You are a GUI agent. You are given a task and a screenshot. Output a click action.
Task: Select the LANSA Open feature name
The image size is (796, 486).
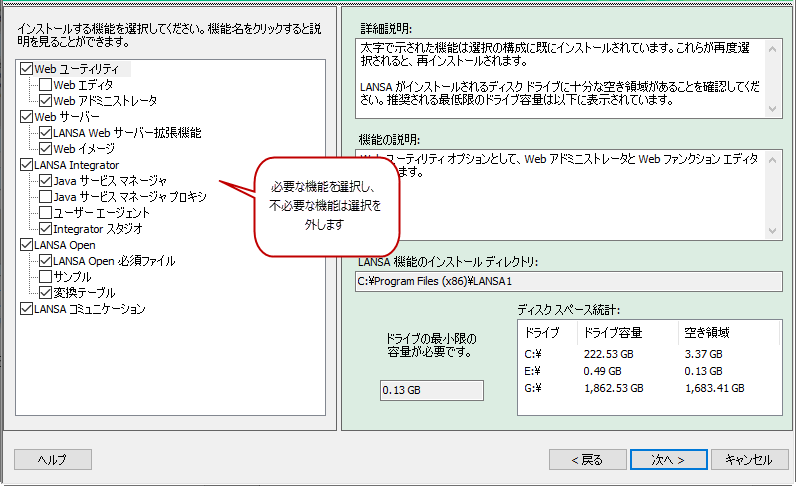pyautogui.click(x=65, y=245)
